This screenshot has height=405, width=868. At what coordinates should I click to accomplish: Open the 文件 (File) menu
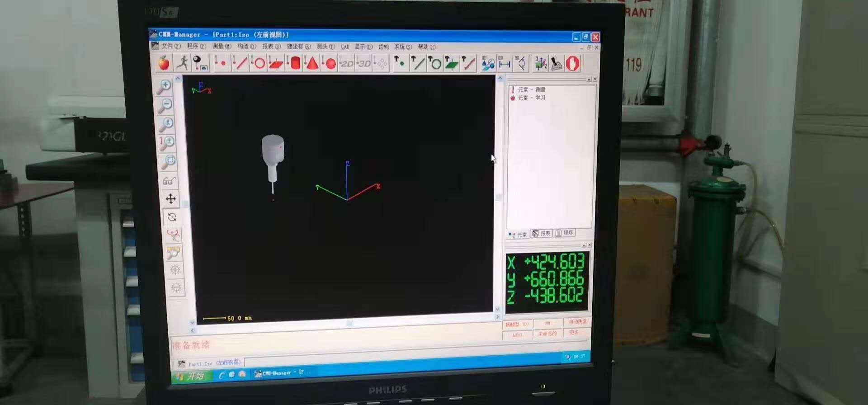[x=170, y=46]
